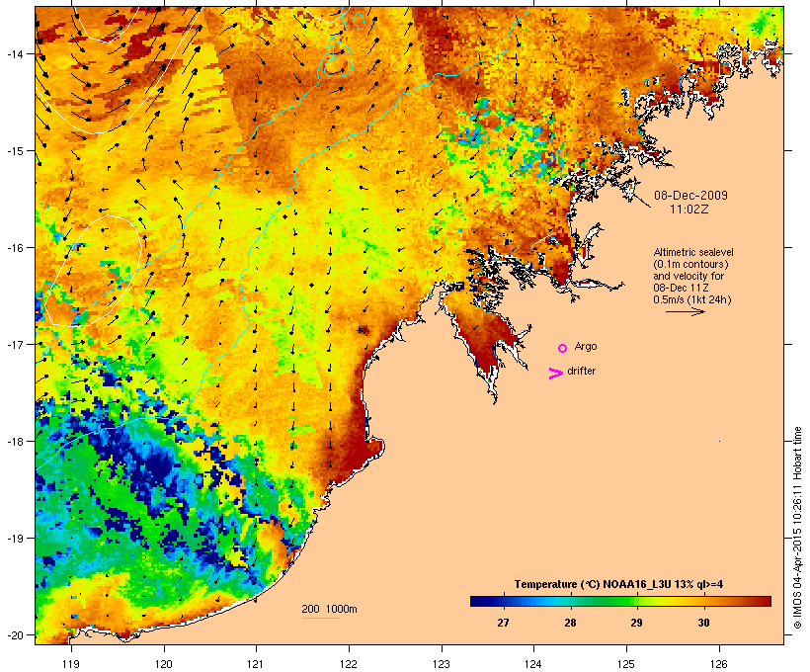Click the 'Argo' legend label

(x=586, y=346)
